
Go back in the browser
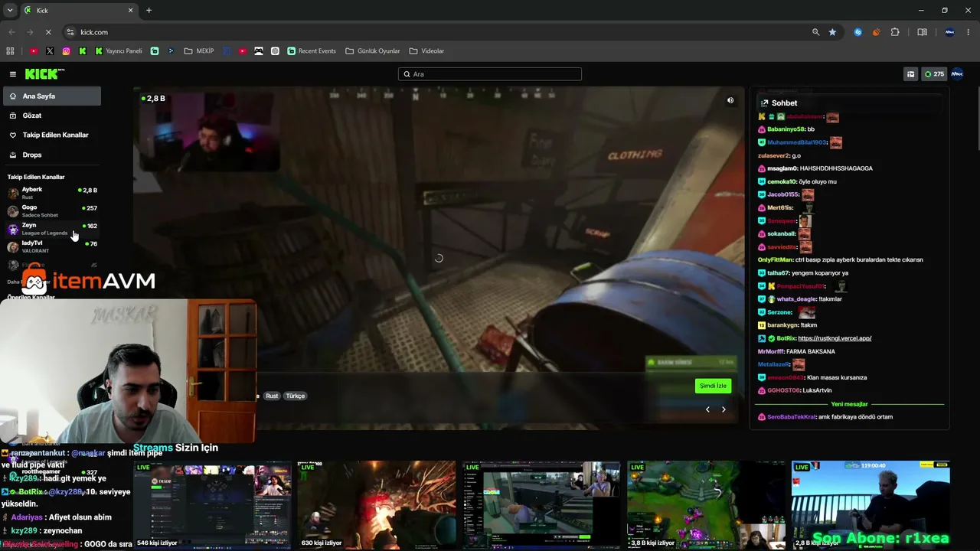[11, 32]
